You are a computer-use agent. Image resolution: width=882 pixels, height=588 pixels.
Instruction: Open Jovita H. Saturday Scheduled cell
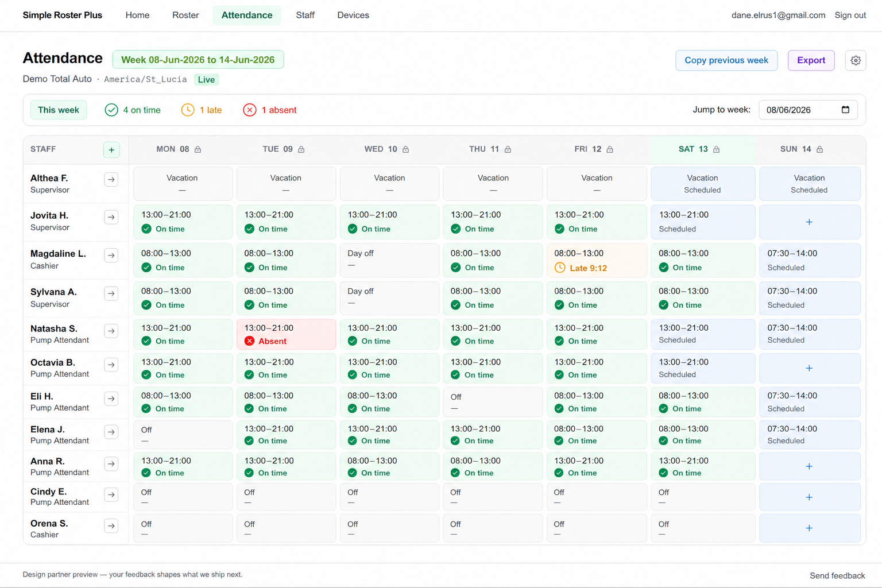(x=703, y=222)
